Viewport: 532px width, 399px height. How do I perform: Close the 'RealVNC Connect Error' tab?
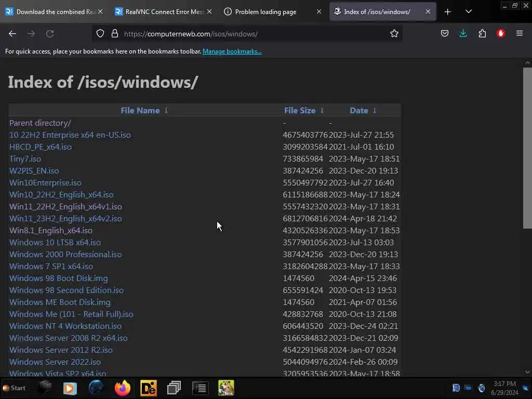point(209,11)
